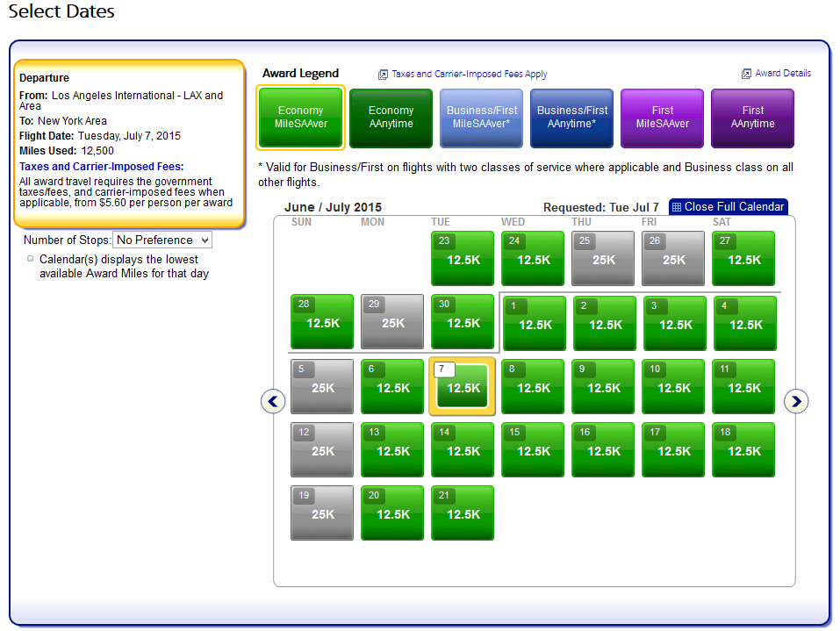Select Thursday June 25 at 25K miles
The height and width of the screenshot is (631, 840).
click(603, 259)
